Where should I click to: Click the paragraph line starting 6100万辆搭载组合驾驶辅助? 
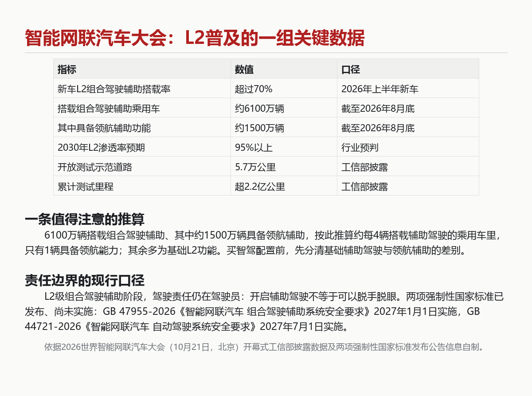tap(274, 235)
